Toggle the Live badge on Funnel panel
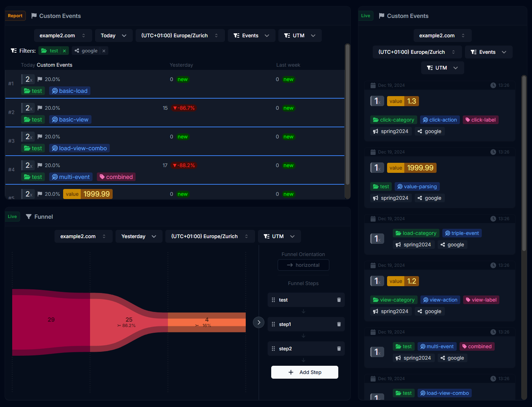This screenshot has height=407, width=532. click(x=12, y=217)
